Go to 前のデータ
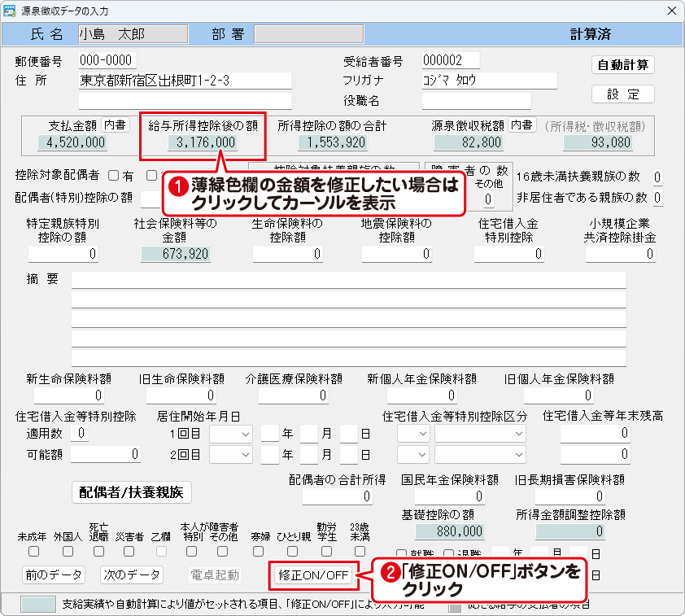The height and width of the screenshot is (616, 685). pos(53,574)
